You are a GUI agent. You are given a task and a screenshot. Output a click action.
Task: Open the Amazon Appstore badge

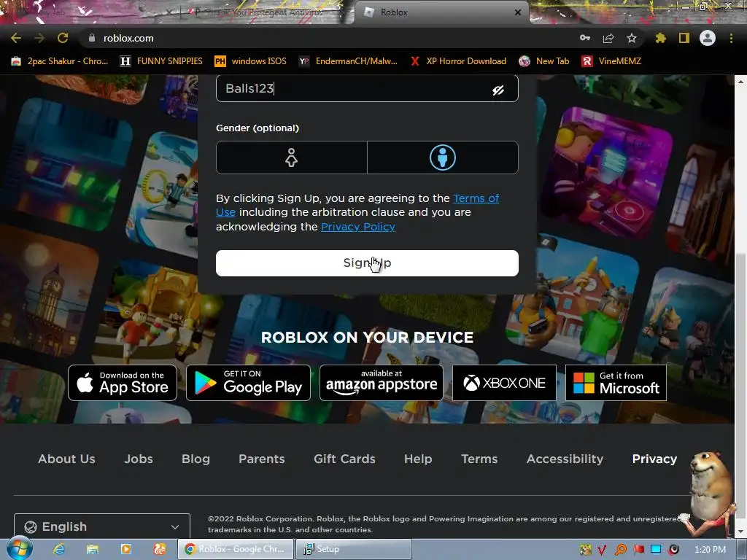(381, 383)
